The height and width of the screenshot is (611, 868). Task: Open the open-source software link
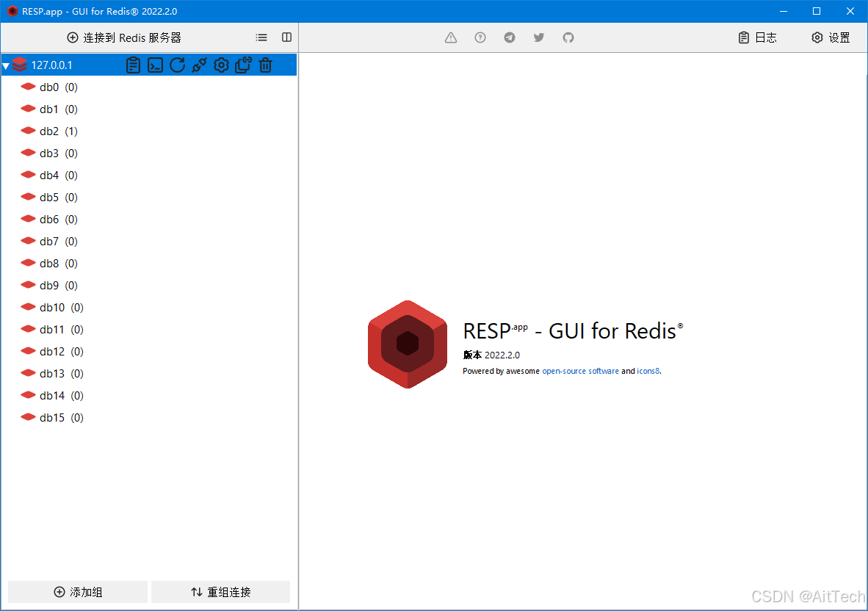pyautogui.click(x=581, y=372)
